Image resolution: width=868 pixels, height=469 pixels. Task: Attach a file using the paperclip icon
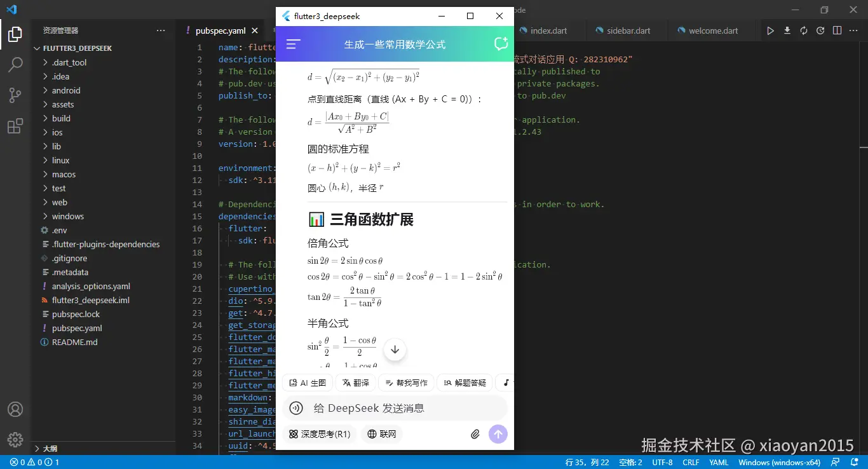point(475,433)
